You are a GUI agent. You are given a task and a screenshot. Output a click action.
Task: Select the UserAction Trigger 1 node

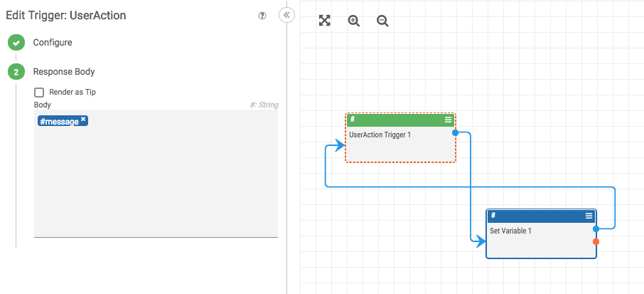[399, 142]
